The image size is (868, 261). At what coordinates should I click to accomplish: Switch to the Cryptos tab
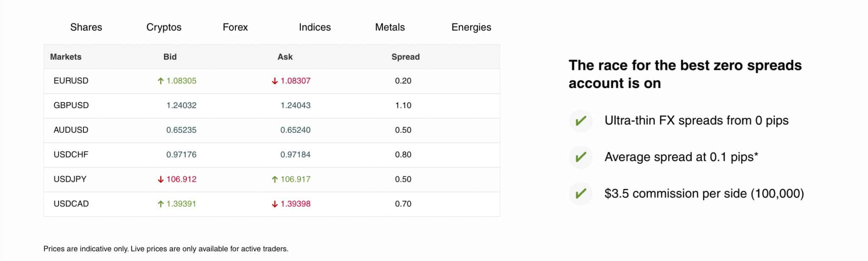pos(164,27)
